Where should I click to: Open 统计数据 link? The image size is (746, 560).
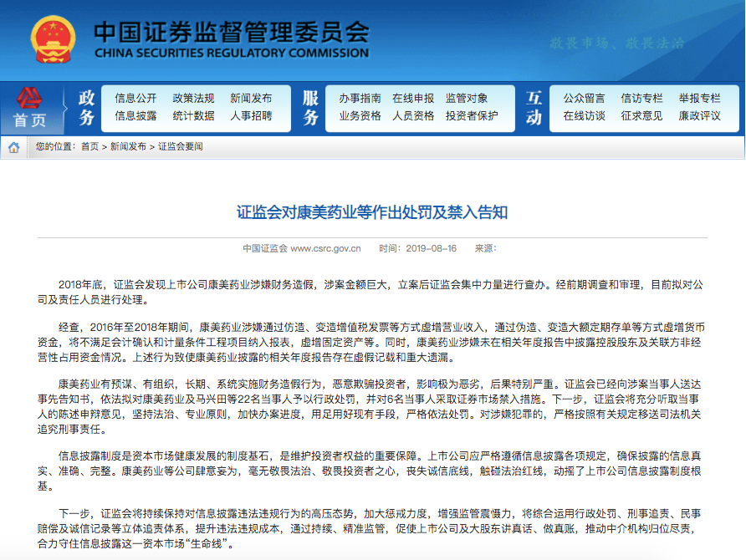pyautogui.click(x=193, y=116)
